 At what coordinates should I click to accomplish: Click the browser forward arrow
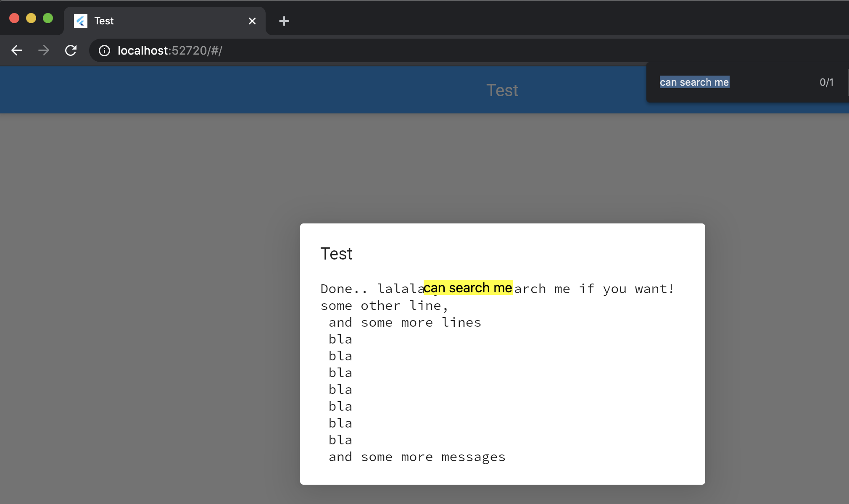coord(44,50)
